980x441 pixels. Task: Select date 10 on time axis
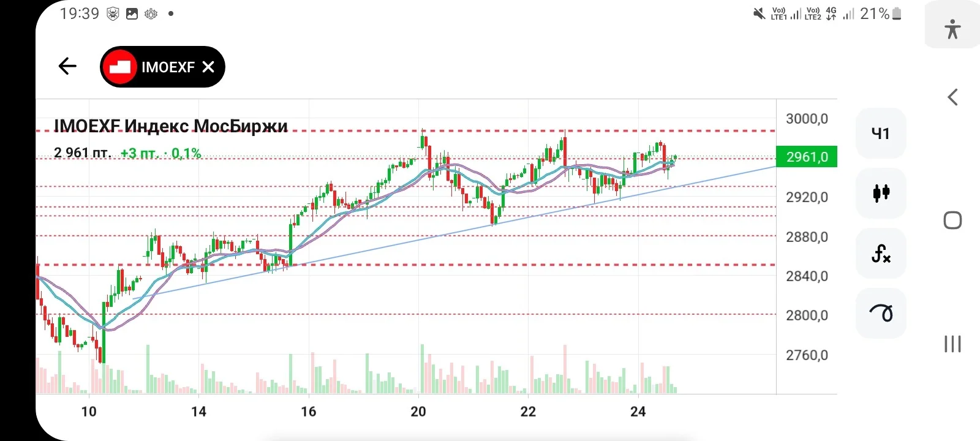pyautogui.click(x=89, y=412)
